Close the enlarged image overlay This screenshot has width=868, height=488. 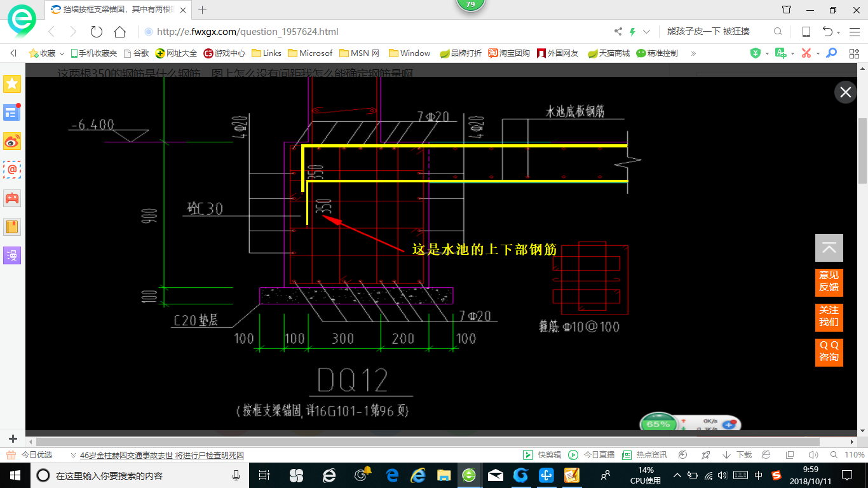coord(846,92)
